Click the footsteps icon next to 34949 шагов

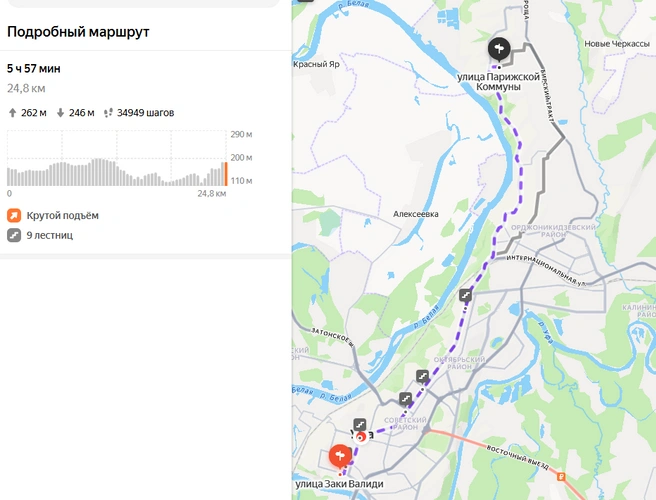click(x=108, y=113)
